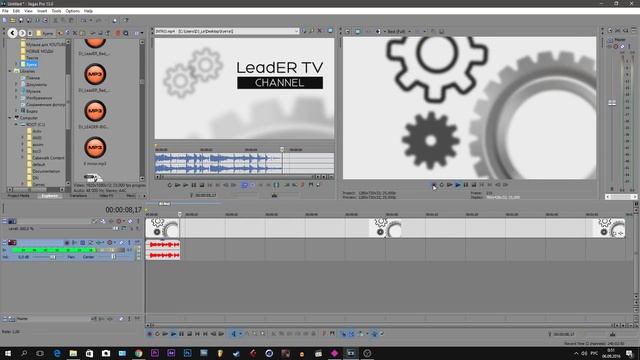
Task: Open the View menu
Action: click(x=28, y=11)
